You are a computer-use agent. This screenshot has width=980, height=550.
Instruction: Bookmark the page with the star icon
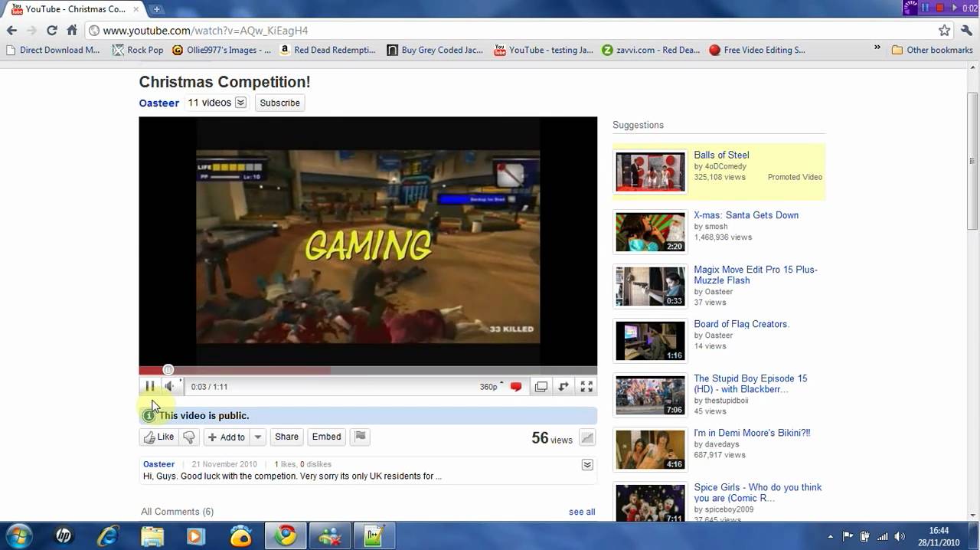pos(945,31)
